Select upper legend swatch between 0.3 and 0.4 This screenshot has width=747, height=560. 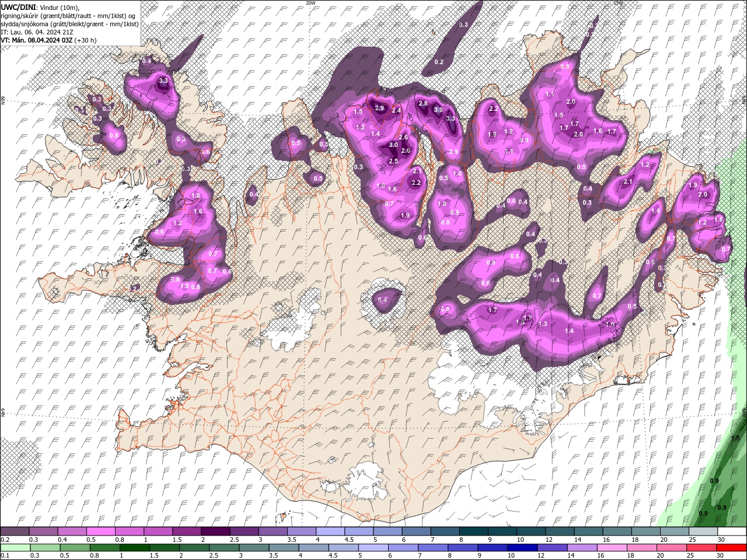(43, 531)
